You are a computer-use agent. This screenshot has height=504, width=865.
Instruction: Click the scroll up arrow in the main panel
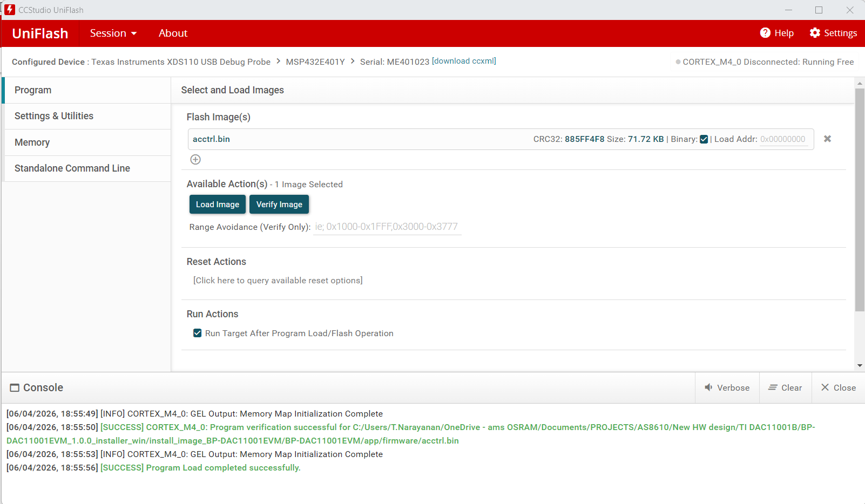(860, 83)
